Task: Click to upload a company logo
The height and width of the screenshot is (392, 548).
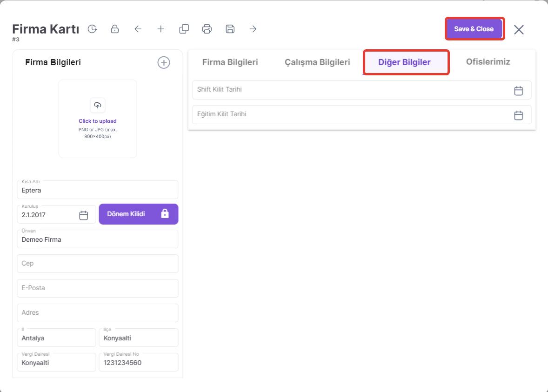Action: click(98, 119)
